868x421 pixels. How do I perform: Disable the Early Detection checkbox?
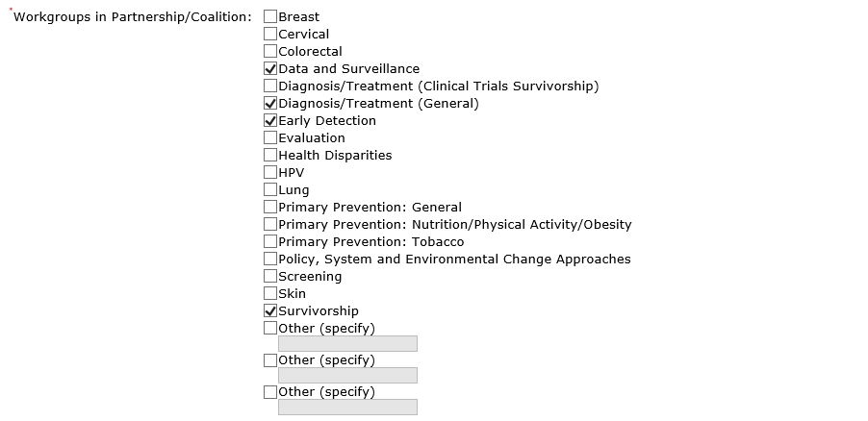coord(270,121)
